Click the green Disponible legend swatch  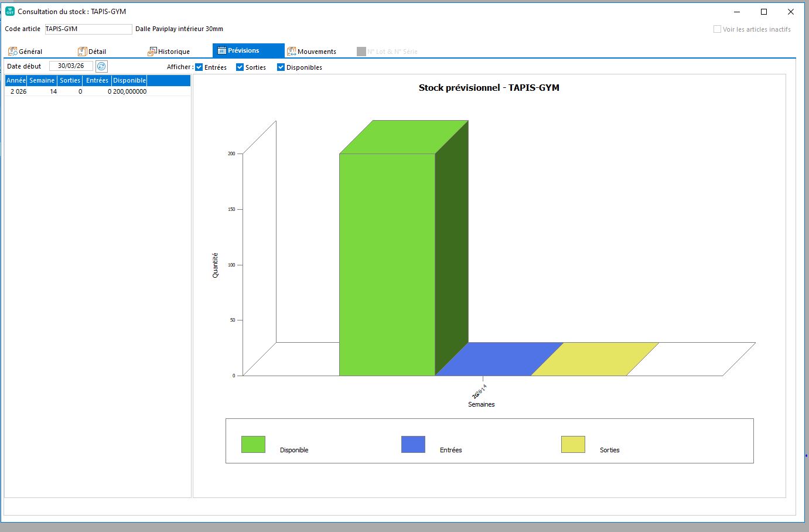pyautogui.click(x=253, y=444)
